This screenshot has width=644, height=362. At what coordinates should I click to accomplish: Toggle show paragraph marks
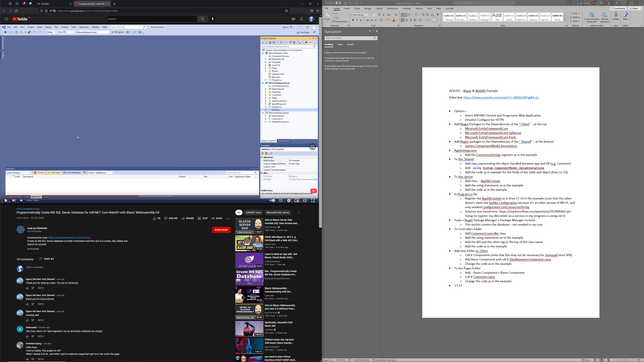pos(438,15)
